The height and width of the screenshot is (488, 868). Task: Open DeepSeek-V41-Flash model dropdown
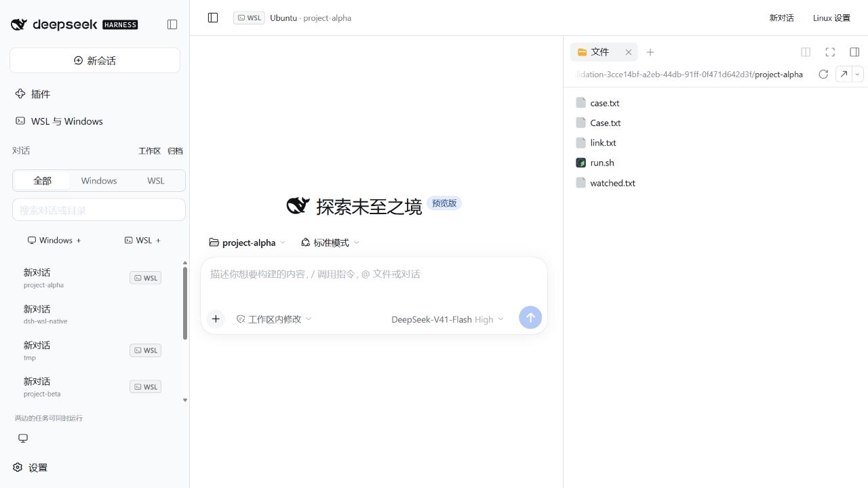pyautogui.click(x=448, y=319)
